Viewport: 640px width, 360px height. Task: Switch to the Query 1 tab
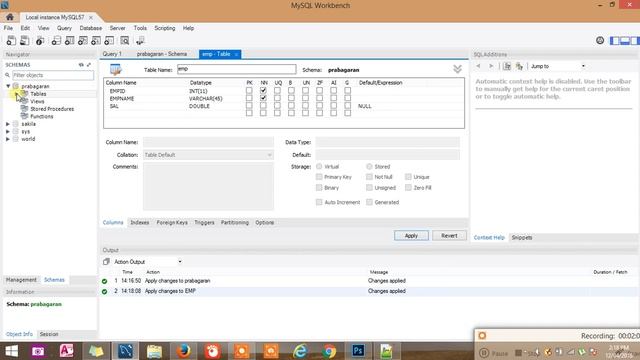pos(112,54)
